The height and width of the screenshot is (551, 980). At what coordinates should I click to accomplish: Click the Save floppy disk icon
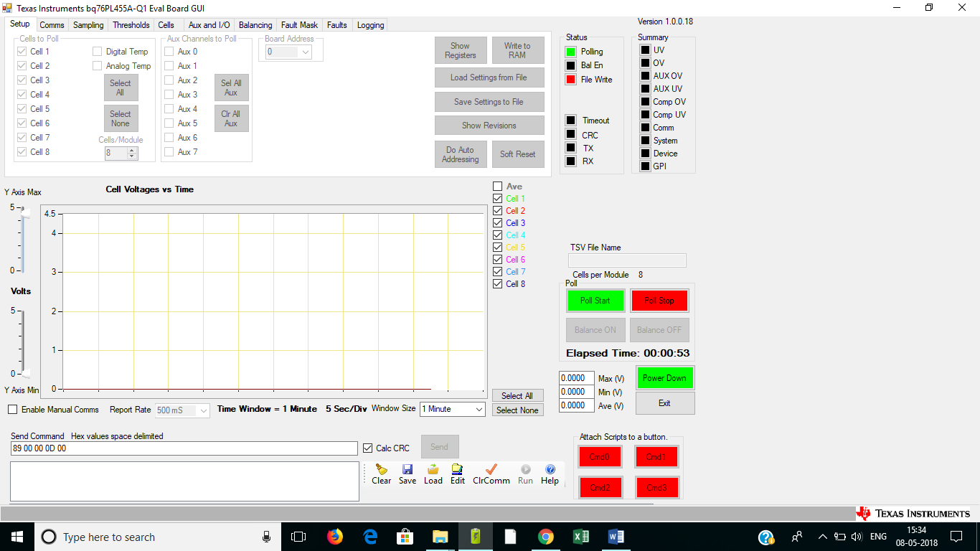pos(407,469)
